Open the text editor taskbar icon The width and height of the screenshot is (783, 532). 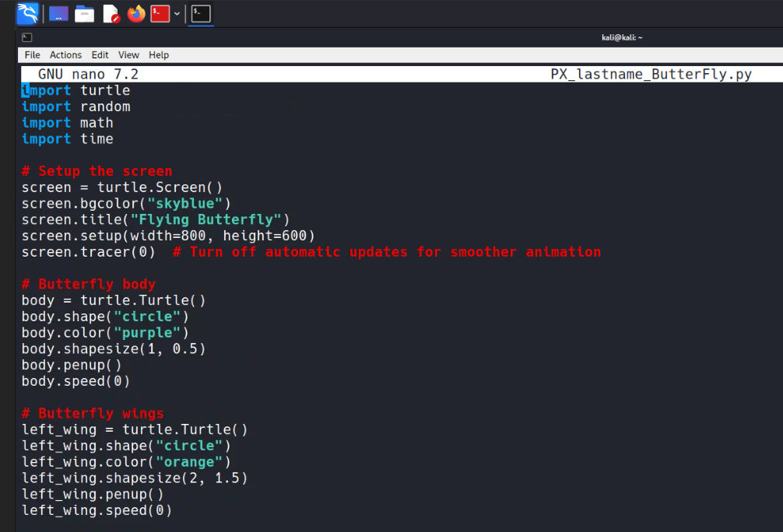[x=110, y=13]
